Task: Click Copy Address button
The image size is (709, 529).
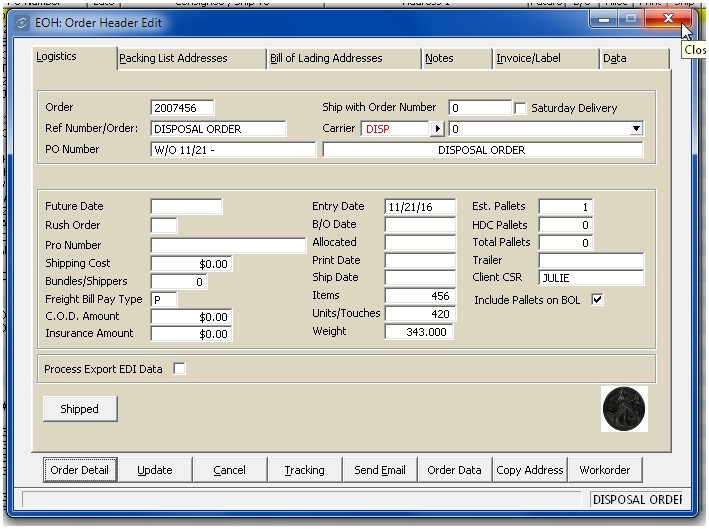Action: click(529, 470)
